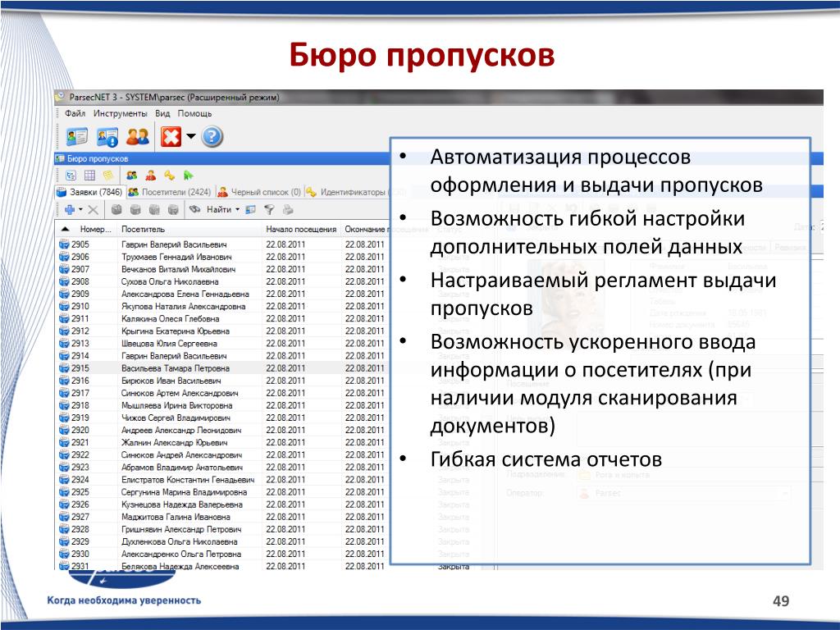This screenshot has width=840, height=630.
Task: Click the filter funnel icon
Action: pos(267,209)
